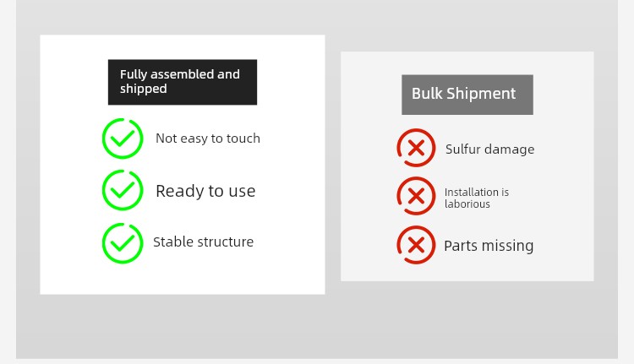Screen dimensions: 634x364
Task: Click the Sulfur damage text
Action: coord(489,149)
